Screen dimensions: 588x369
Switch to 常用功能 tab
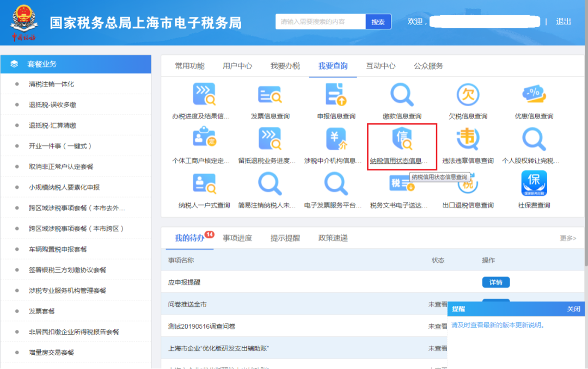[189, 66]
